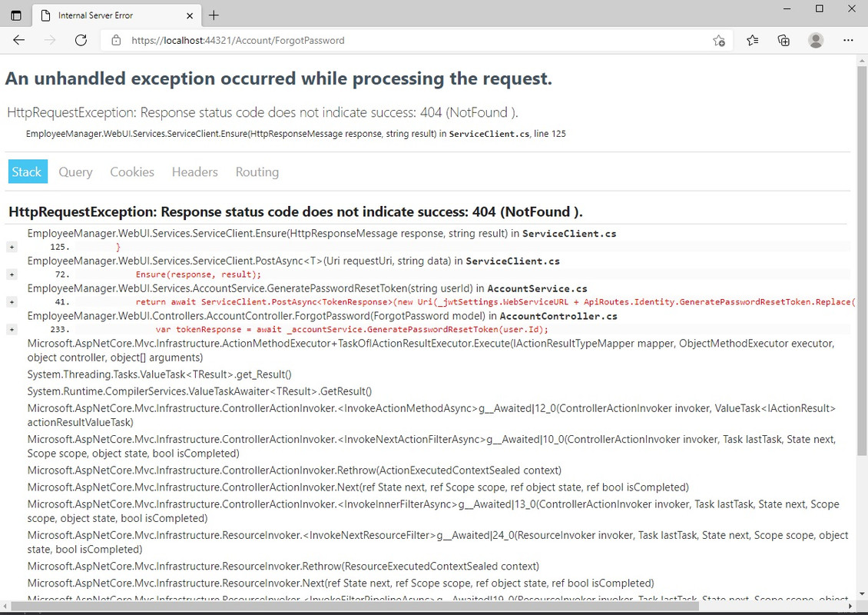Click 'Ensure(response, result);' code line
868x615 pixels.
[x=198, y=274]
